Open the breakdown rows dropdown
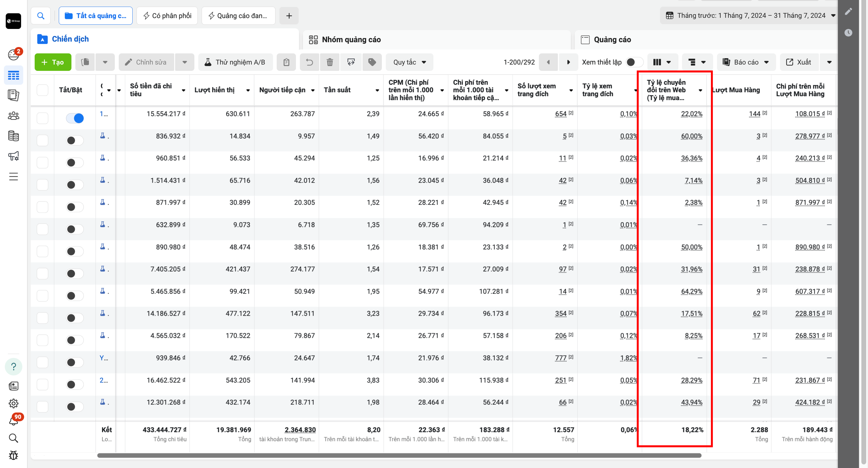The width and height of the screenshot is (868, 468). pyautogui.click(x=697, y=62)
